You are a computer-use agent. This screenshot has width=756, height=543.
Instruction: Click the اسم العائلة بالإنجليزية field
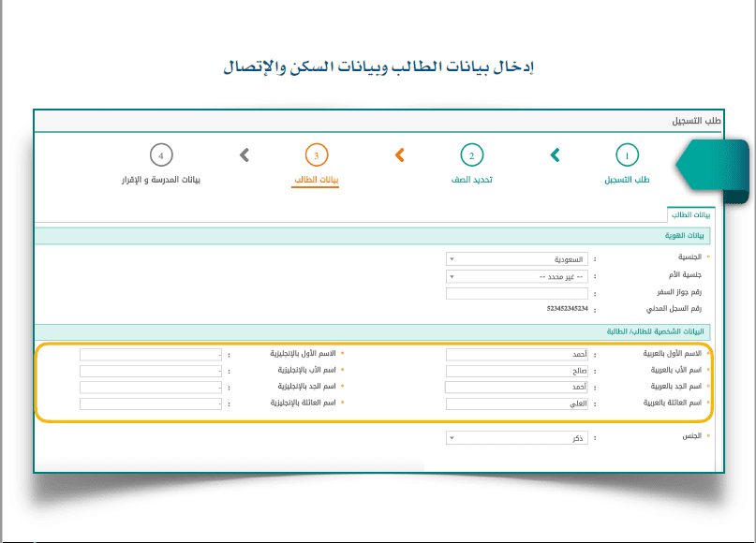pos(151,404)
